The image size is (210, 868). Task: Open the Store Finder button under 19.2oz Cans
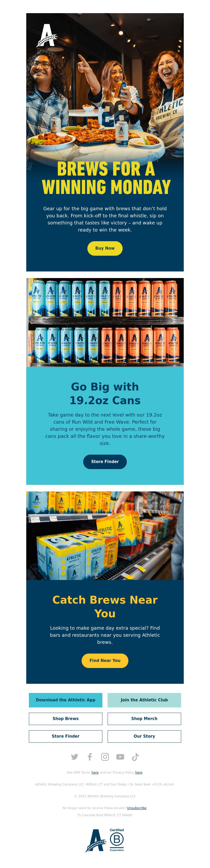(105, 462)
